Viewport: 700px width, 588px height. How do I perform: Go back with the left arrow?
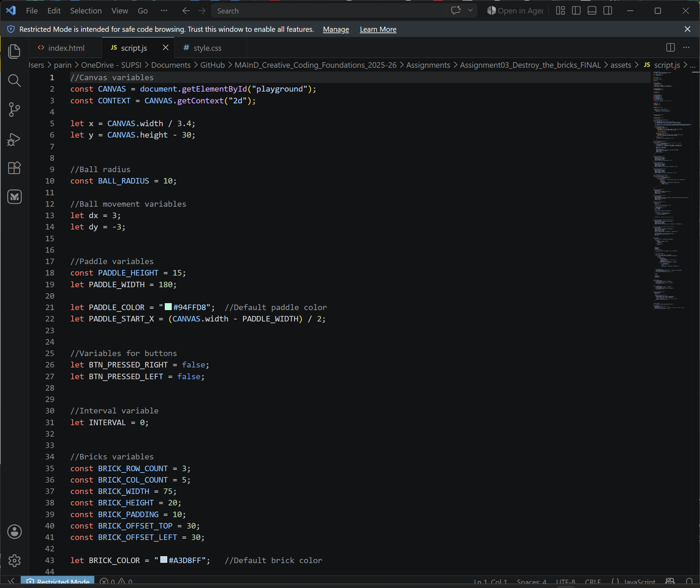click(186, 11)
